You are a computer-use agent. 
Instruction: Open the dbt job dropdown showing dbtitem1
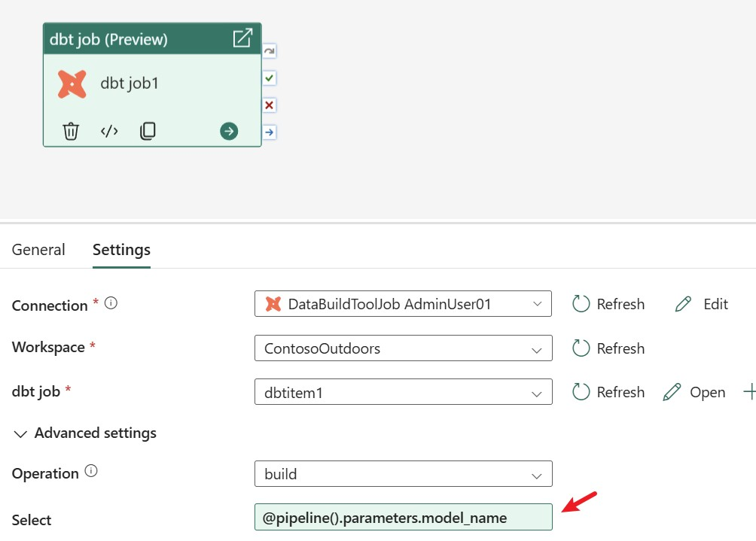(x=403, y=392)
